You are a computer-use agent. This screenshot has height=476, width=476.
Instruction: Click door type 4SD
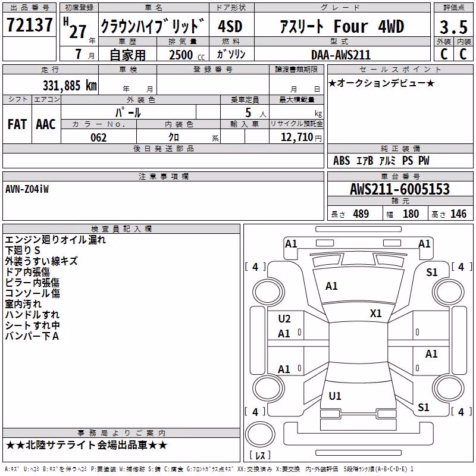[230, 26]
